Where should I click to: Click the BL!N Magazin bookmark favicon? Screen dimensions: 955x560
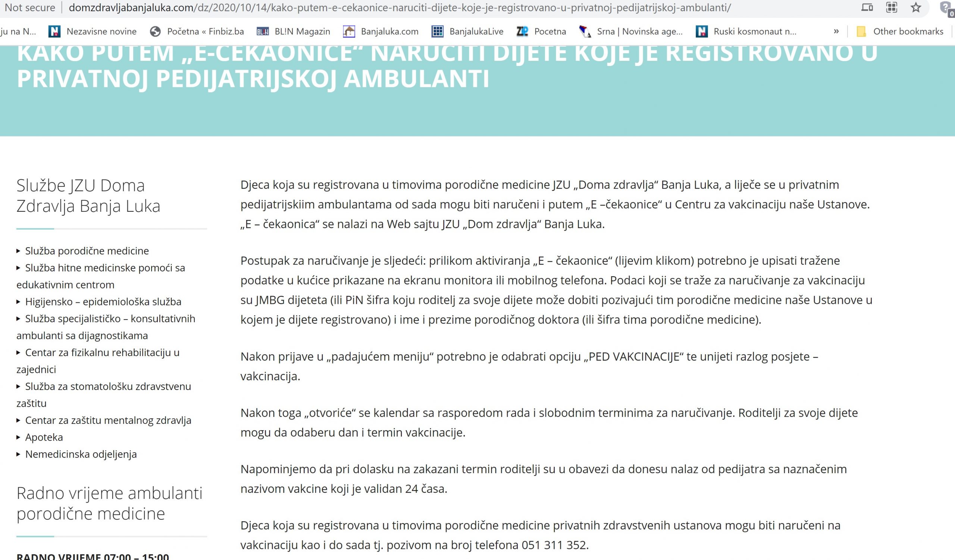tap(263, 31)
